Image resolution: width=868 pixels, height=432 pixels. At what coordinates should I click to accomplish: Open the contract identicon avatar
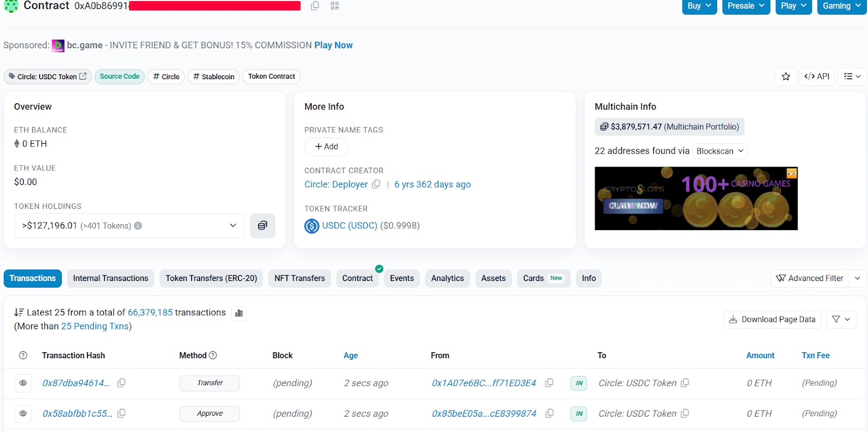coord(11,5)
